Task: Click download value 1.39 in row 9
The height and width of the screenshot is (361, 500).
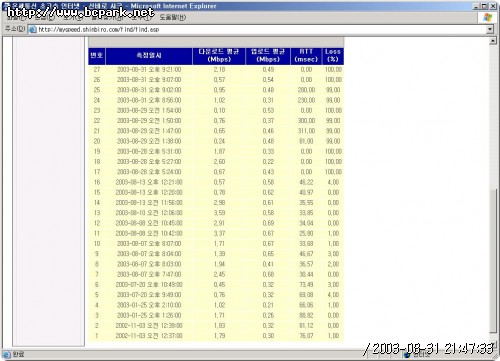Action: click(219, 254)
